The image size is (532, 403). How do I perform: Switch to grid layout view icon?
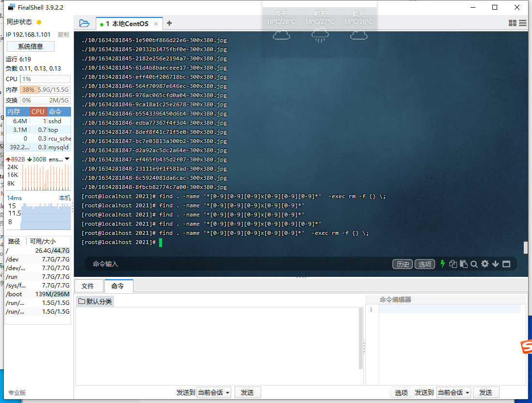coord(513,23)
